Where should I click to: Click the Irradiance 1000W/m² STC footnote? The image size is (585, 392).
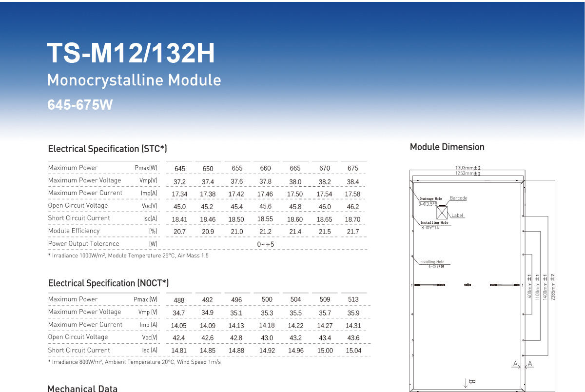click(128, 255)
